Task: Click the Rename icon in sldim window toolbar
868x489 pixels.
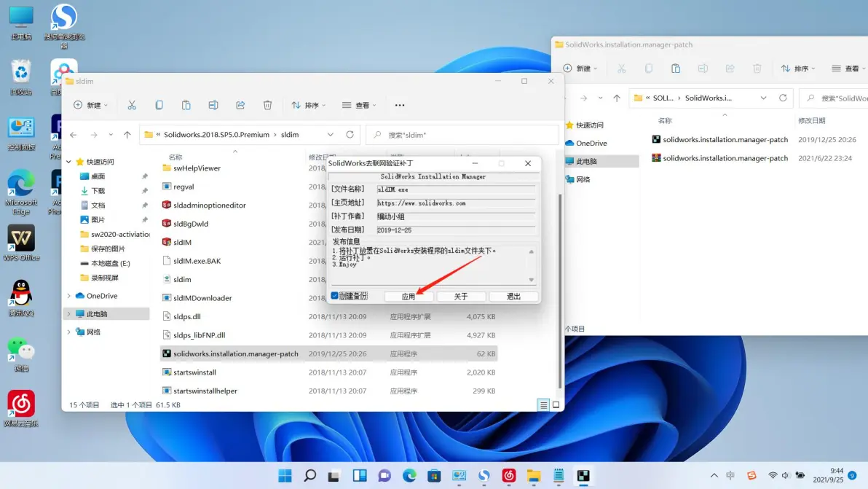Action: (213, 105)
